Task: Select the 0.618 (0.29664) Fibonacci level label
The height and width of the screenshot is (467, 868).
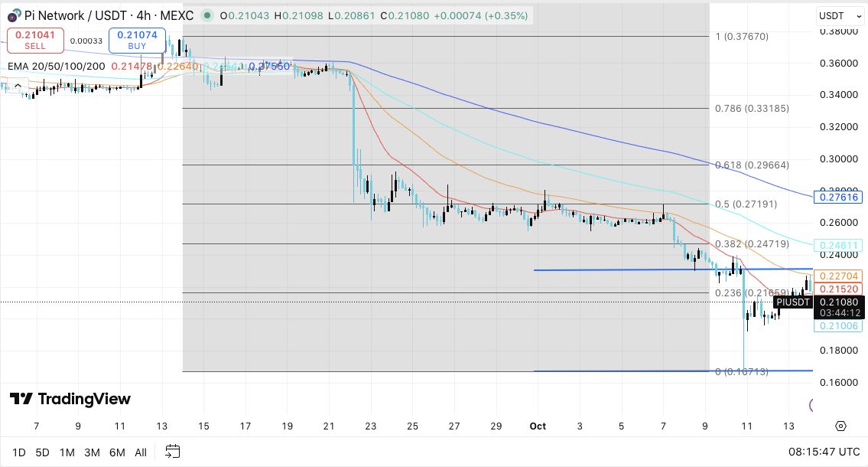Action: [x=752, y=165]
